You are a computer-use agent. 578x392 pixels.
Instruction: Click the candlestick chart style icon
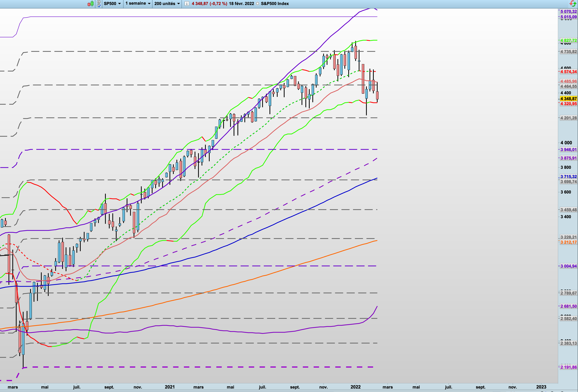(91, 4)
